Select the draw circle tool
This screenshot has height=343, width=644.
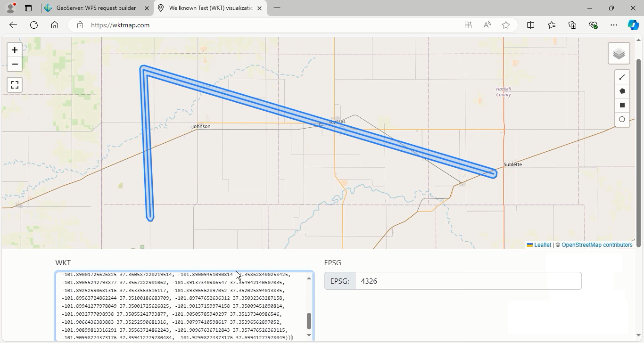point(622,119)
